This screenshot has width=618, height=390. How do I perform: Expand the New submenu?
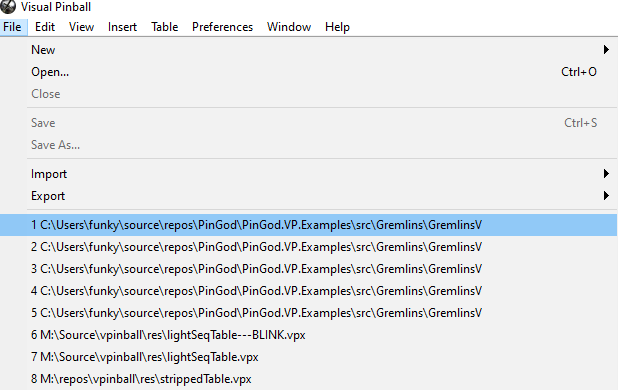[309, 50]
